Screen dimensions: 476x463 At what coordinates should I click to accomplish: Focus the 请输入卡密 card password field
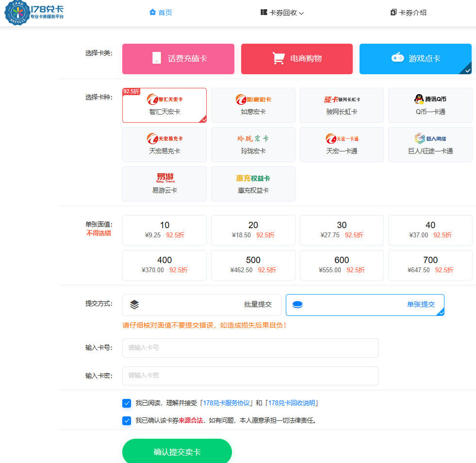(250, 376)
